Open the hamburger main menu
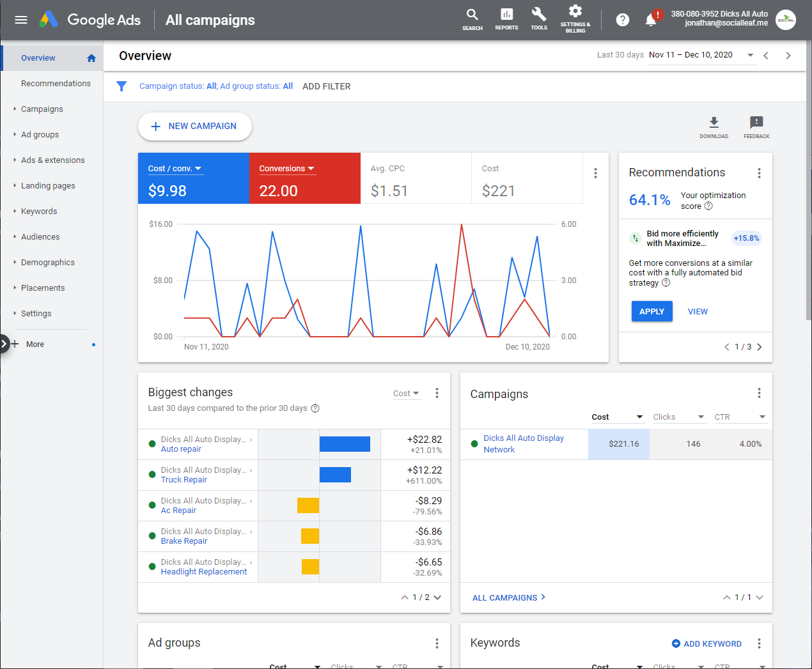812x669 pixels. pyautogui.click(x=21, y=20)
